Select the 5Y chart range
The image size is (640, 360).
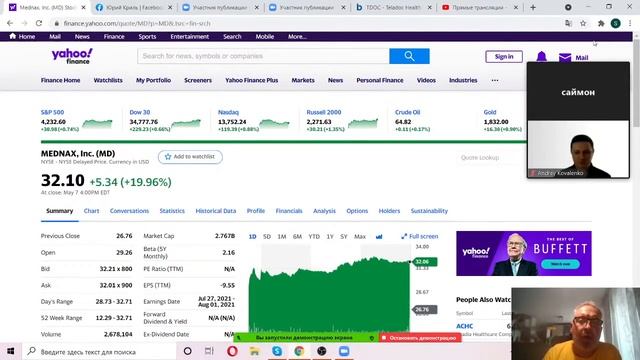[344, 236]
